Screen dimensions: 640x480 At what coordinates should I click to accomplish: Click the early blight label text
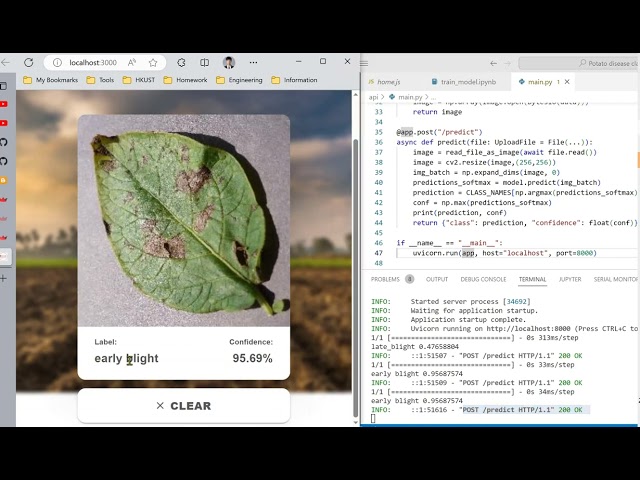126,358
